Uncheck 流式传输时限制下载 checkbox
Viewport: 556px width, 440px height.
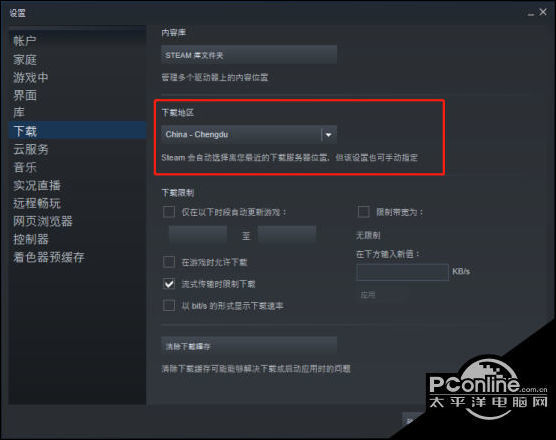coord(169,284)
